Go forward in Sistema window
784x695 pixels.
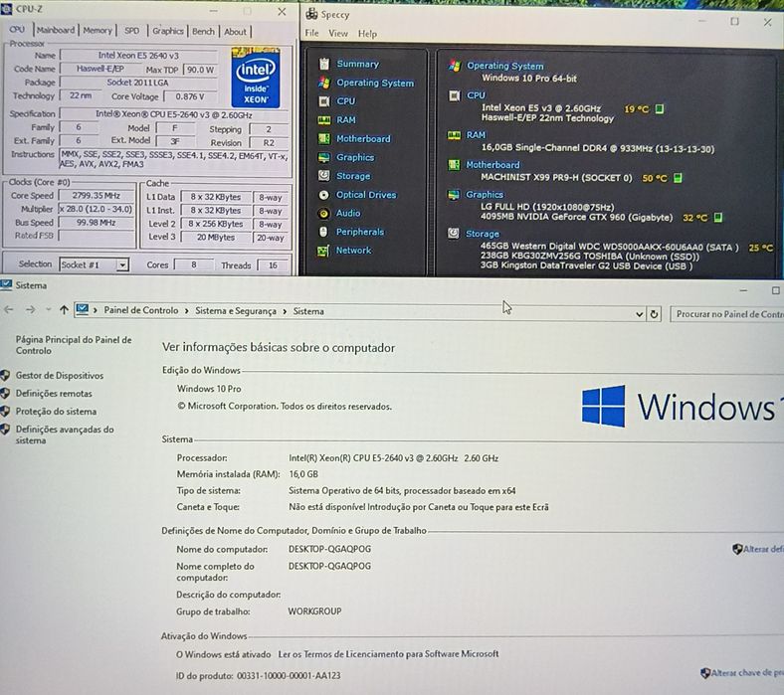point(31,310)
